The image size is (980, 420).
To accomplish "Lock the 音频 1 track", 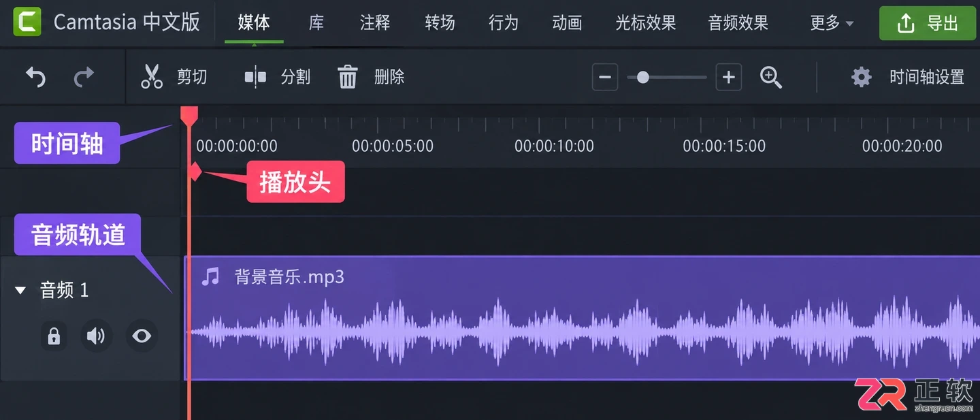I will [x=54, y=336].
